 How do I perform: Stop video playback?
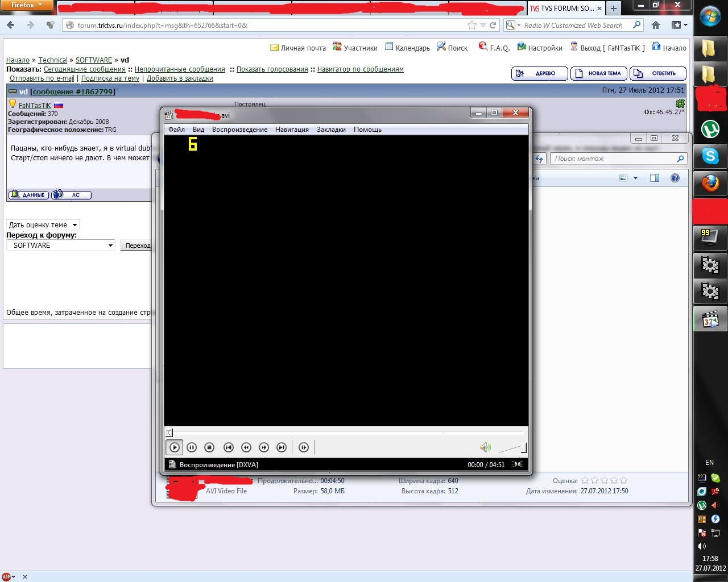209,447
